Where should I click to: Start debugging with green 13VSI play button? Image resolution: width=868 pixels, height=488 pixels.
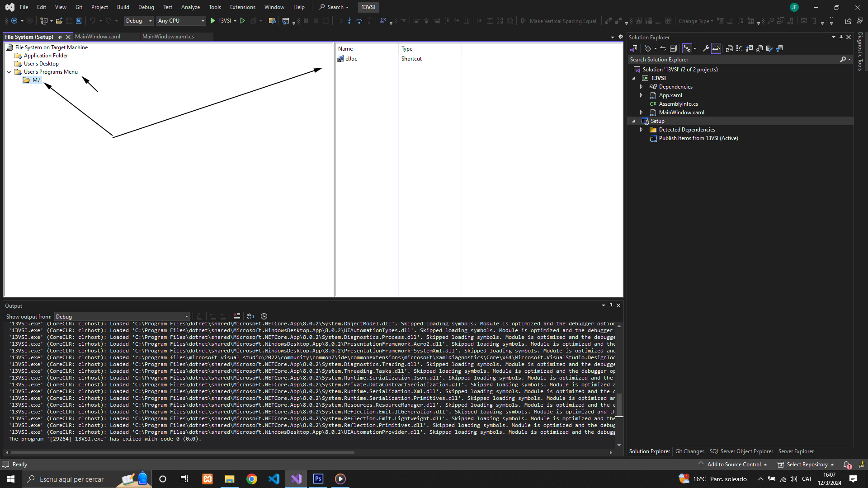(213, 21)
